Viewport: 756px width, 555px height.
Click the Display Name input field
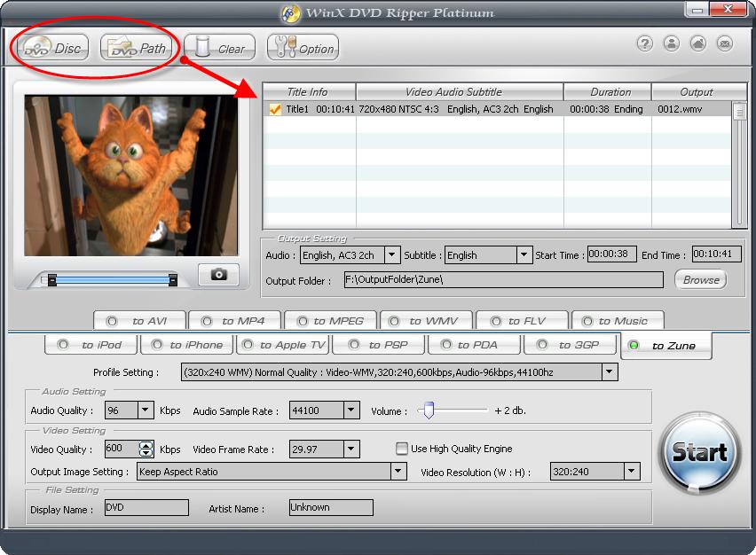[146, 508]
